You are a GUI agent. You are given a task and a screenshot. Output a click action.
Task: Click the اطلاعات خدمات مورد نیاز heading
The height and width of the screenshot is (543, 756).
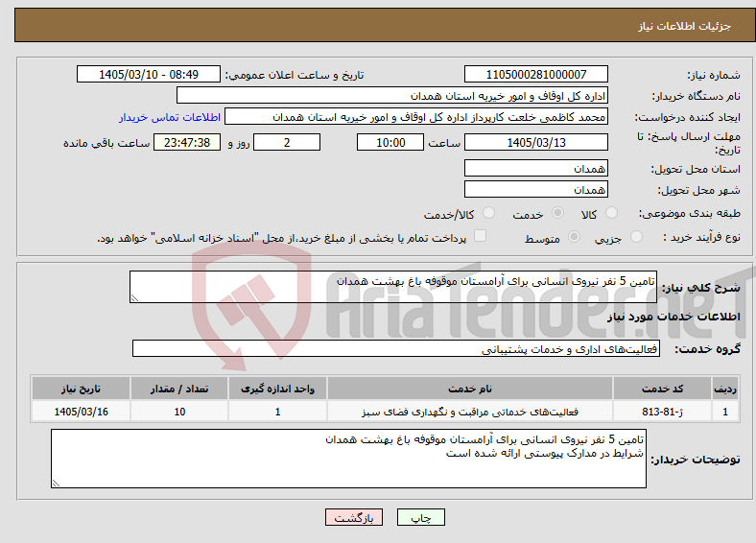tap(673, 317)
